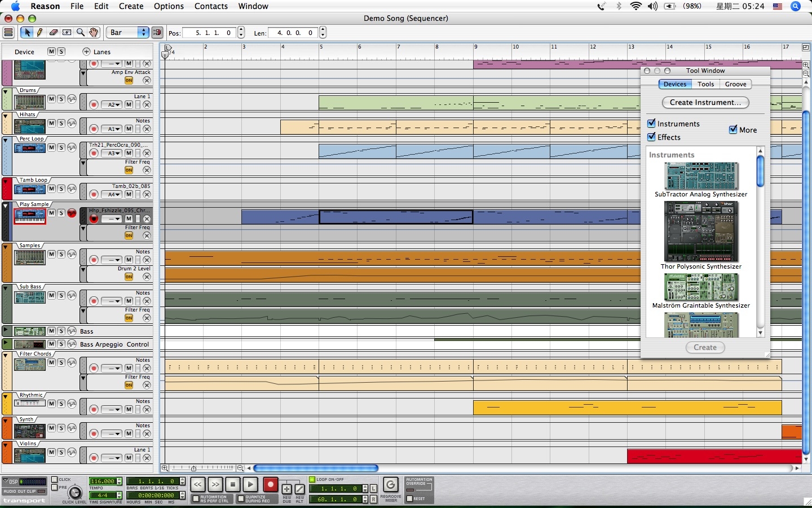This screenshot has height=508, width=812.
Task: Click the Wi-Fi status icon
Action: (636, 6)
